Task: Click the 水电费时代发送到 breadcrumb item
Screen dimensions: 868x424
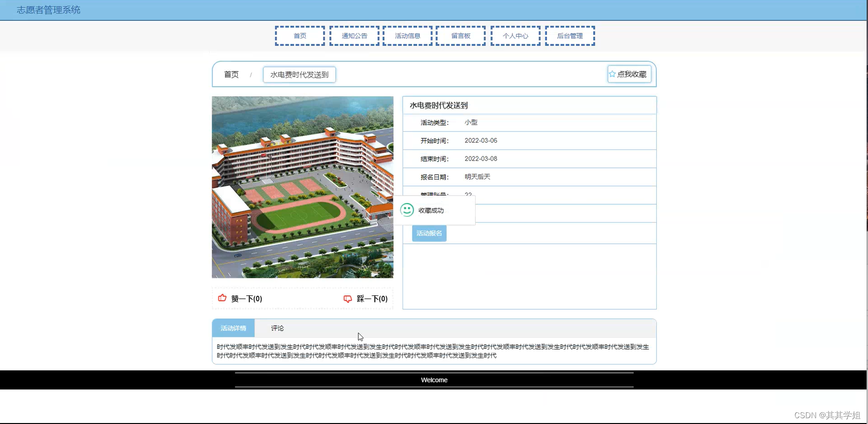Action: [x=299, y=75]
